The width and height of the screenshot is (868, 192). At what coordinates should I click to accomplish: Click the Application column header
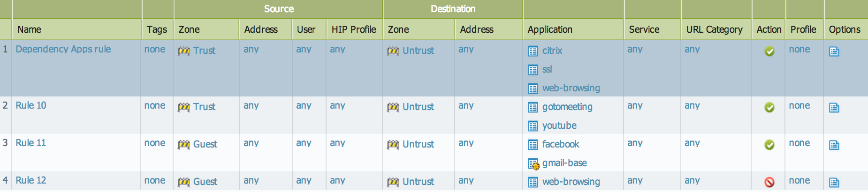(x=549, y=30)
